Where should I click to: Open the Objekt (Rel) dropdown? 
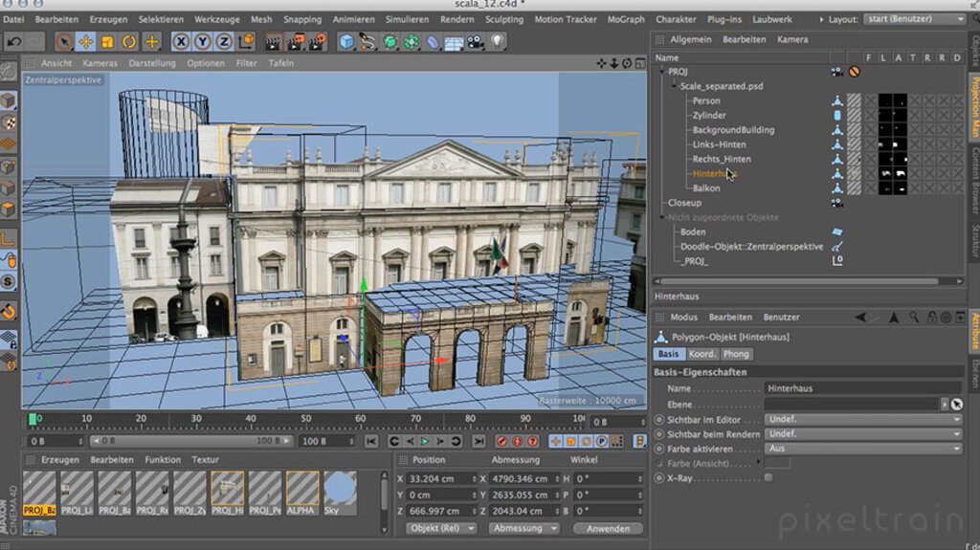pyautogui.click(x=441, y=528)
